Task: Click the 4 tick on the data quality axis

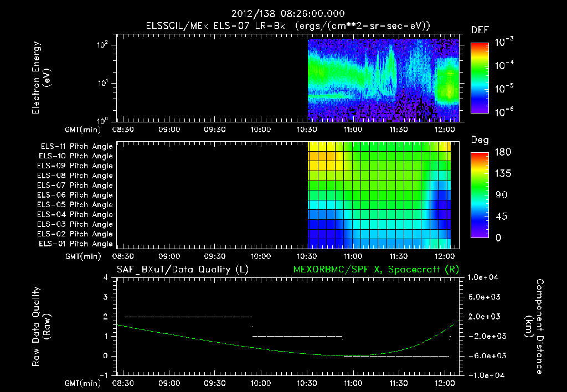Action: [x=106, y=277]
